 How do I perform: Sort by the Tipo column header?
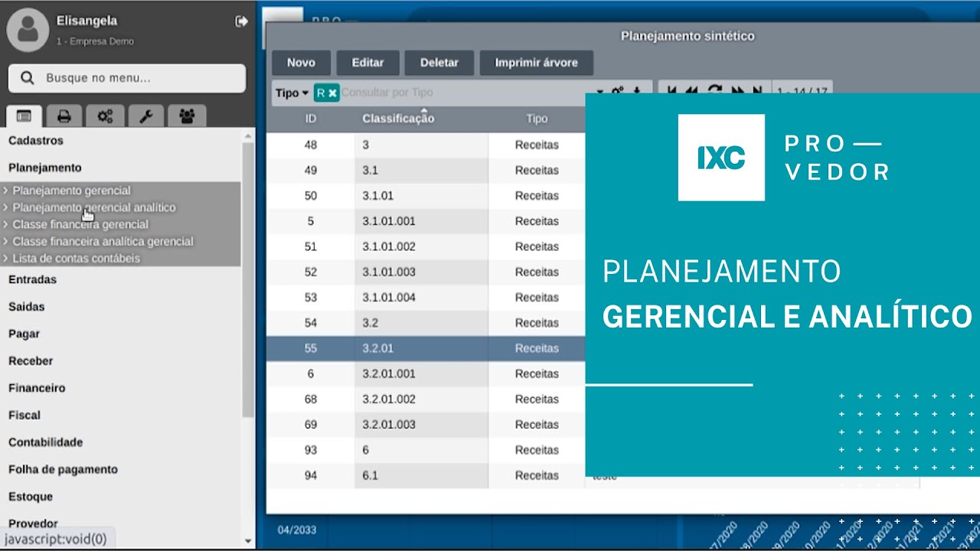pos(537,119)
